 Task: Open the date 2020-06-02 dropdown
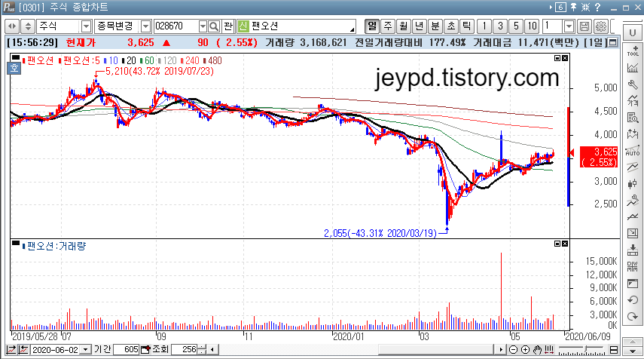pyautogui.click(x=85, y=349)
